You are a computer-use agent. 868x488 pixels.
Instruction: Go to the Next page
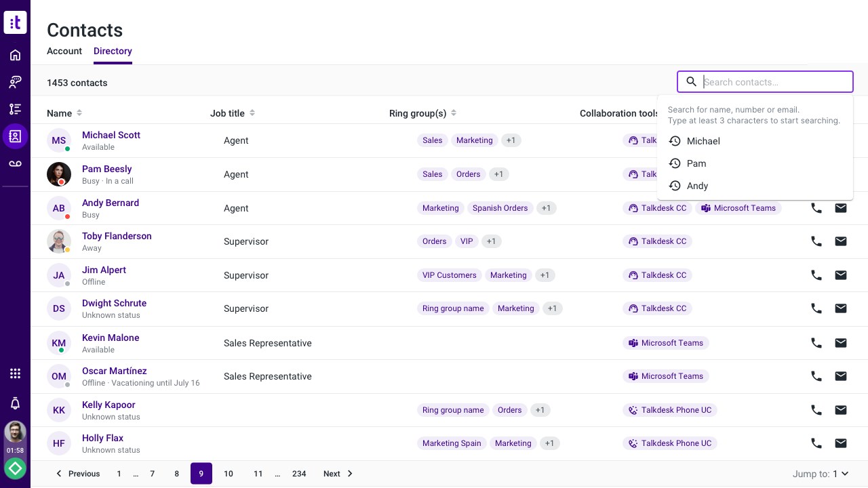(x=338, y=474)
